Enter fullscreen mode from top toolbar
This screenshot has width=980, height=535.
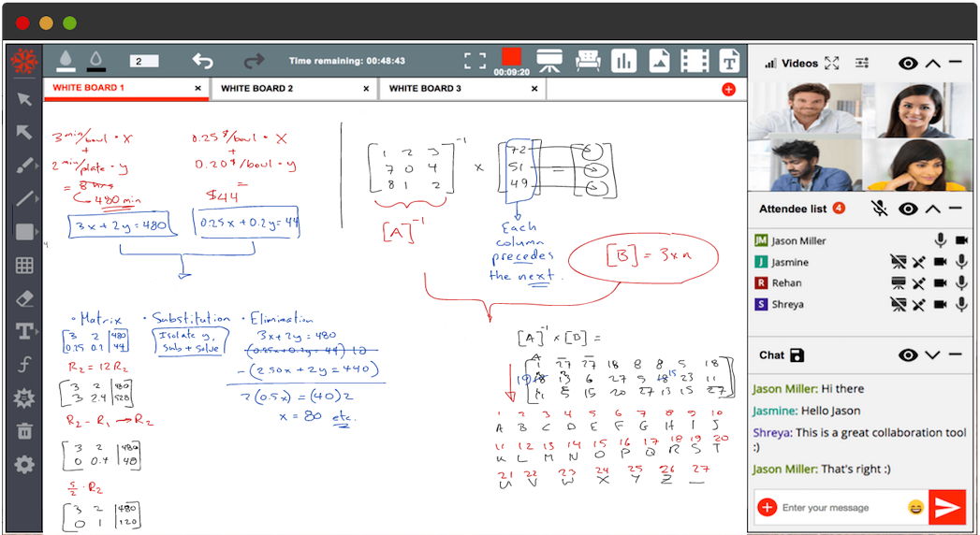tap(475, 61)
